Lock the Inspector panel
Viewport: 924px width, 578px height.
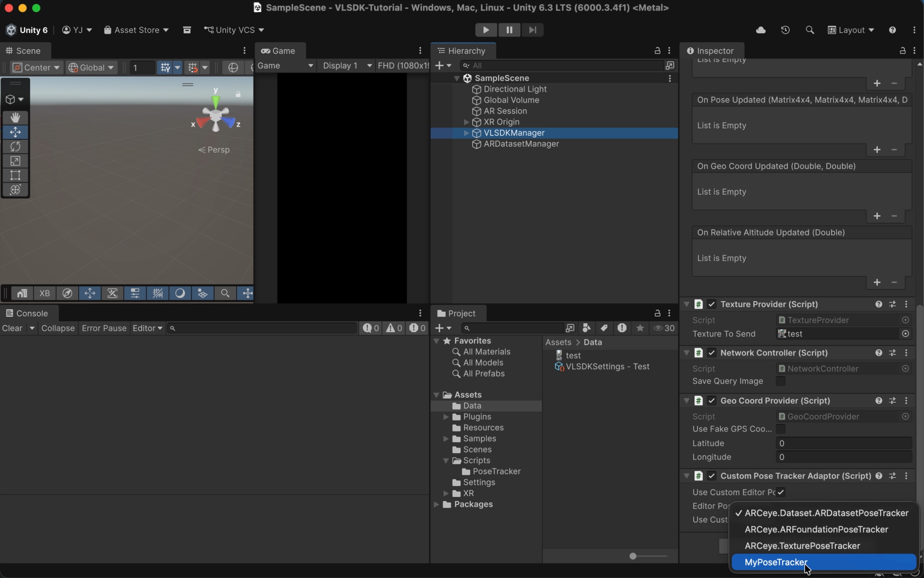[x=902, y=51]
